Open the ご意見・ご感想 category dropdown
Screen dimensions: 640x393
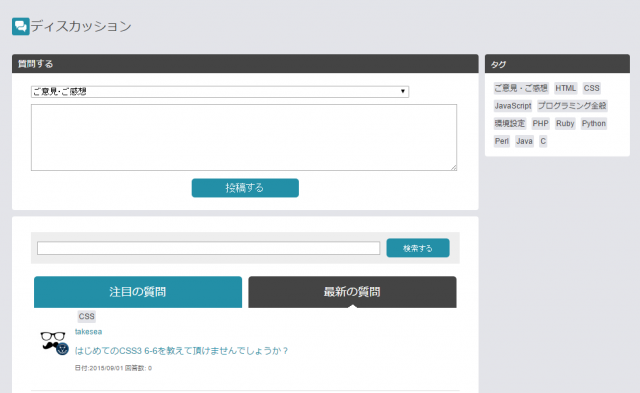[x=220, y=91]
